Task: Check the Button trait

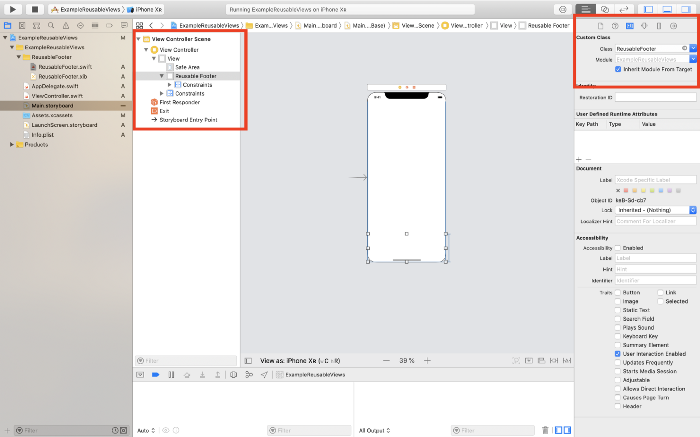Action: [618, 292]
